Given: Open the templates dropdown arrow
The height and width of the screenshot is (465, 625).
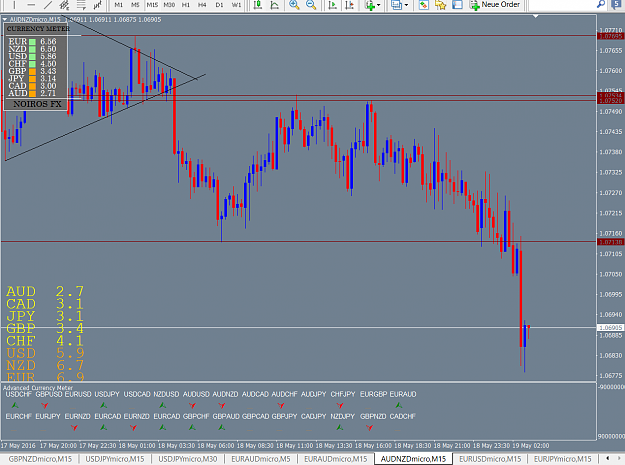Looking at the screenshot, I should point(406,5).
